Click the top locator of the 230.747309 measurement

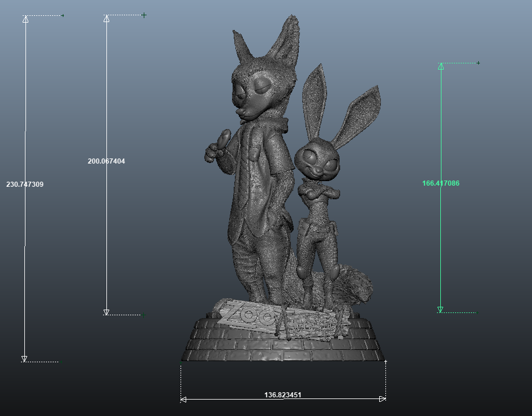pyautogui.click(x=24, y=18)
